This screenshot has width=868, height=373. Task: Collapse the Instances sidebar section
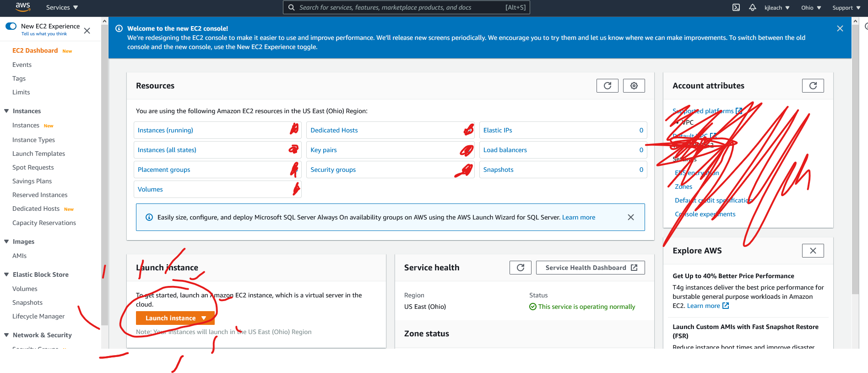6,111
